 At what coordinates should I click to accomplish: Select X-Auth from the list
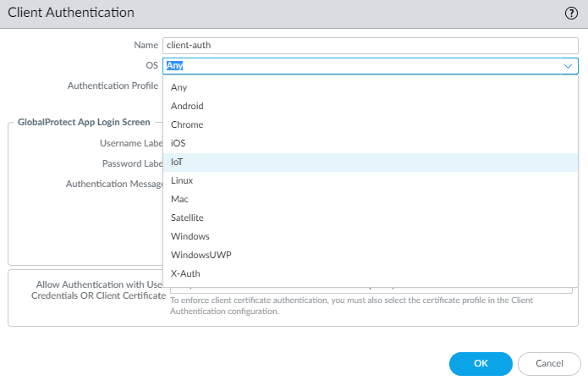(185, 273)
